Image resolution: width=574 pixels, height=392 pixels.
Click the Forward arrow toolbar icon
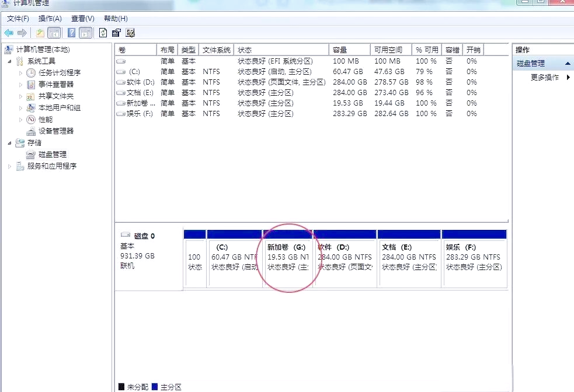(x=22, y=33)
